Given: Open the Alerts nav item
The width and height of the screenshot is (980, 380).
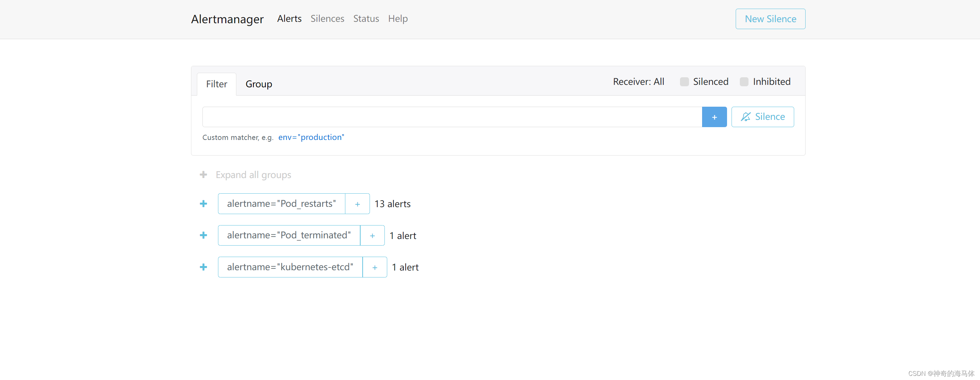Looking at the screenshot, I should 289,19.
